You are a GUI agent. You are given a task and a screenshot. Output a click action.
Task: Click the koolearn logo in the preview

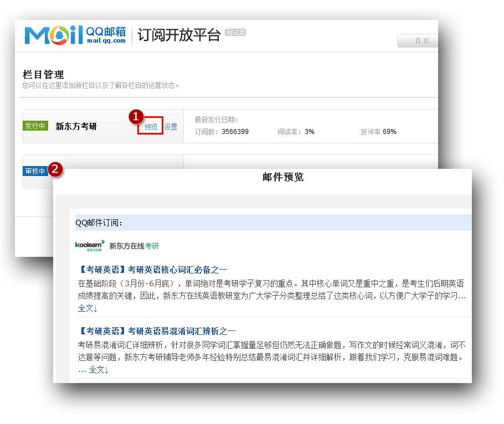90,246
